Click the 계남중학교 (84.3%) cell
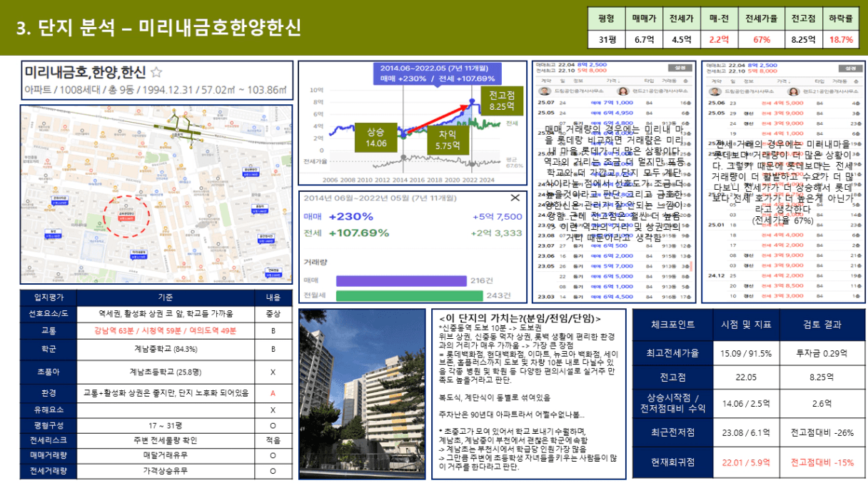Viewport: 868px width, 488px height. [x=165, y=349]
